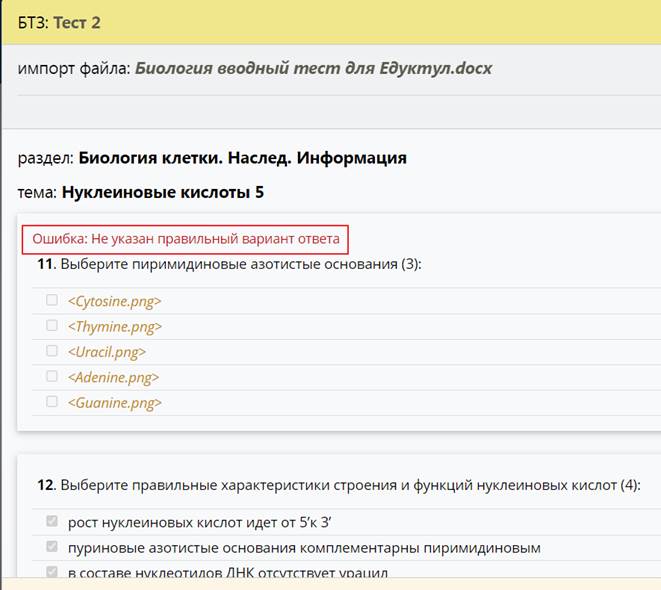Uncheck 'пуриновые азотистые основания' checkbox
661x590 pixels.
[x=52, y=547]
